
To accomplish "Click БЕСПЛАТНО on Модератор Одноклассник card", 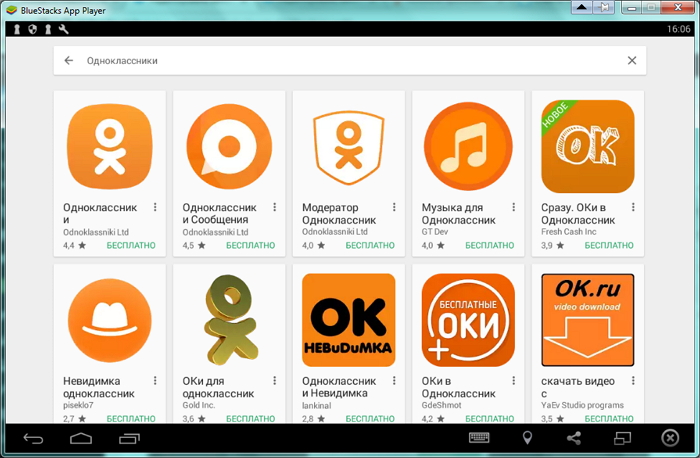I will pos(370,245).
